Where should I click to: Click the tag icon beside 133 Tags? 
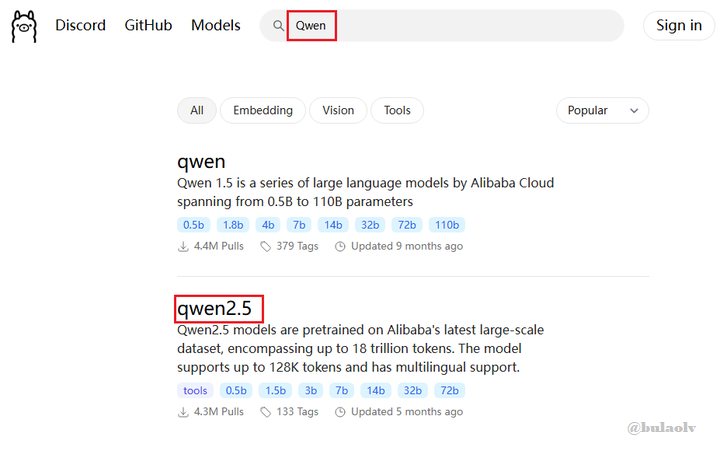point(265,412)
